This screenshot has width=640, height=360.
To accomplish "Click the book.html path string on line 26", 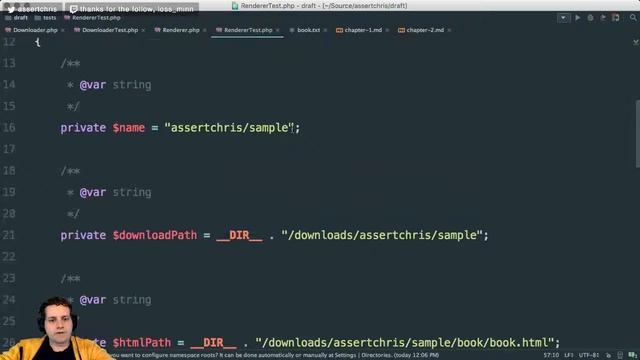I will pyautogui.click(x=405, y=343).
